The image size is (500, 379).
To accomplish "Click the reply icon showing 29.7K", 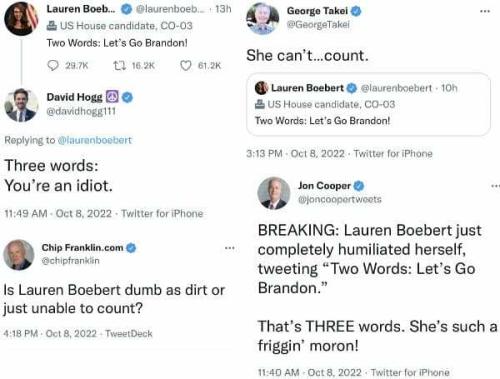I will click(x=53, y=65).
